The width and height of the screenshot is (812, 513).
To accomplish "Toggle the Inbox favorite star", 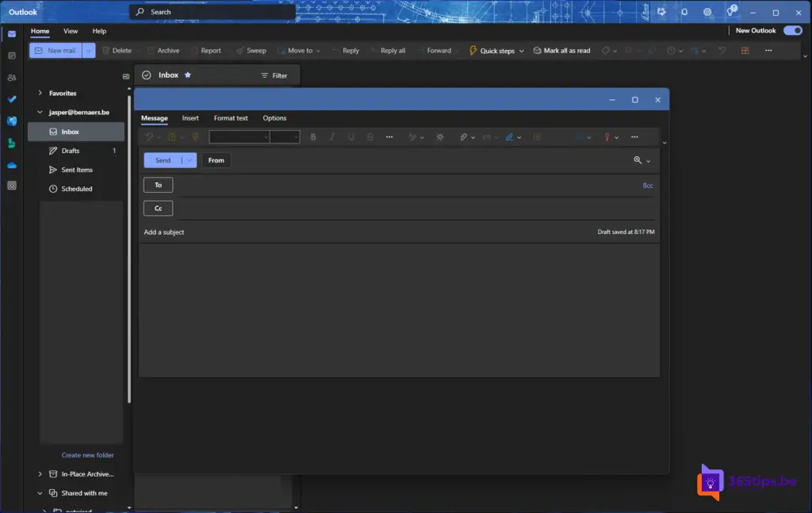I will pyautogui.click(x=188, y=75).
